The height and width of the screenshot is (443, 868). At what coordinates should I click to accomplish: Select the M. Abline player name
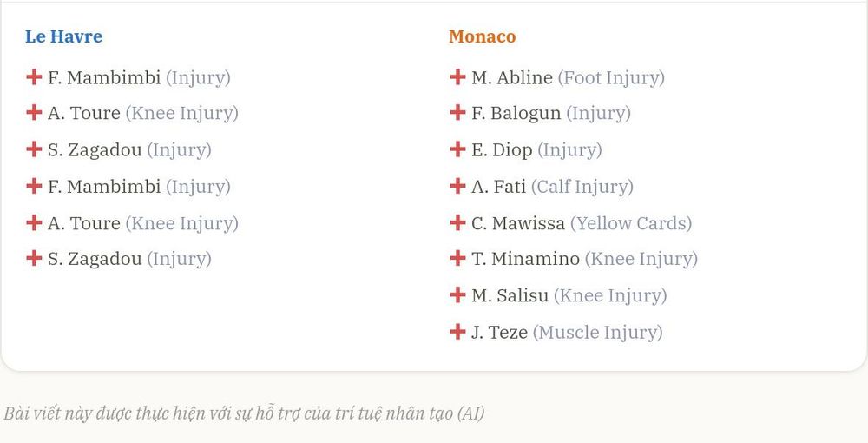point(512,77)
